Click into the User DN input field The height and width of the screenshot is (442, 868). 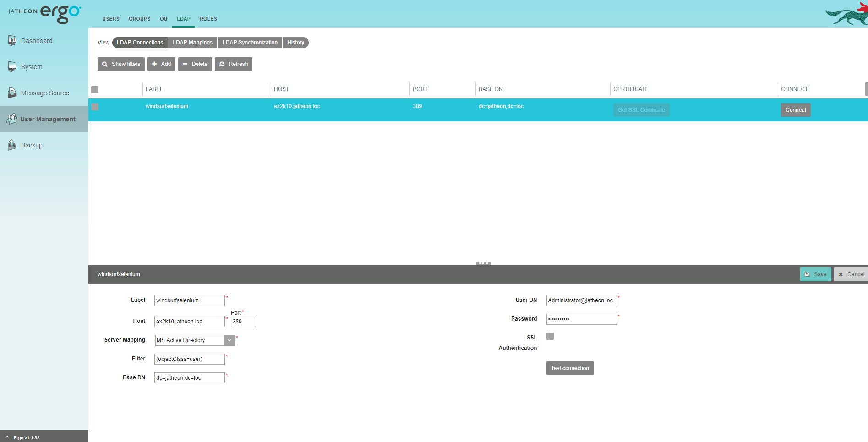582,300
